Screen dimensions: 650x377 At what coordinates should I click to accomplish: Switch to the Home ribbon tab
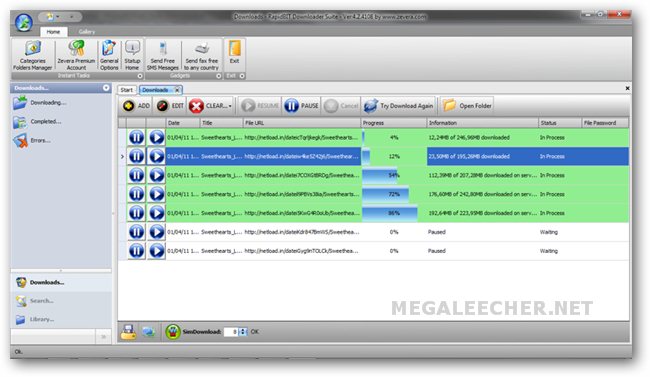coord(53,32)
